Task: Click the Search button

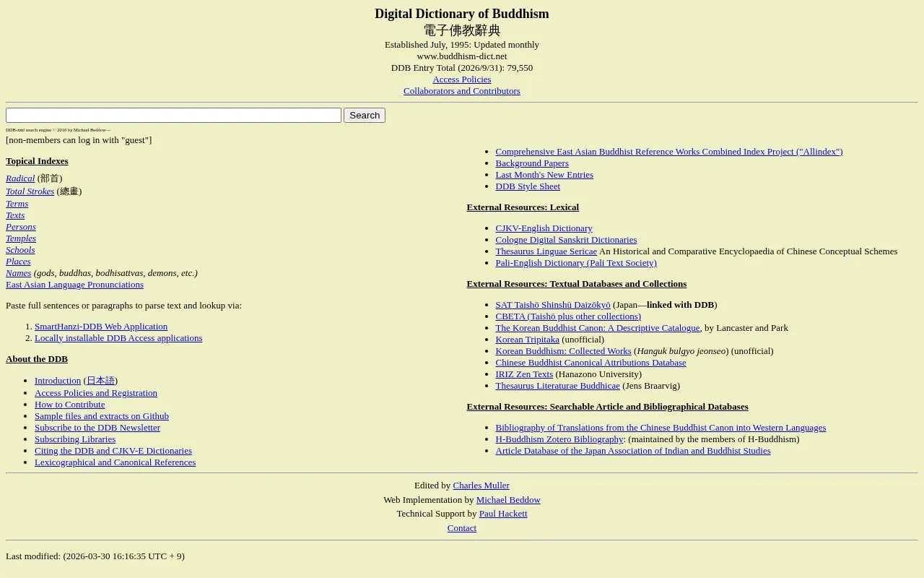Action: click(365, 115)
